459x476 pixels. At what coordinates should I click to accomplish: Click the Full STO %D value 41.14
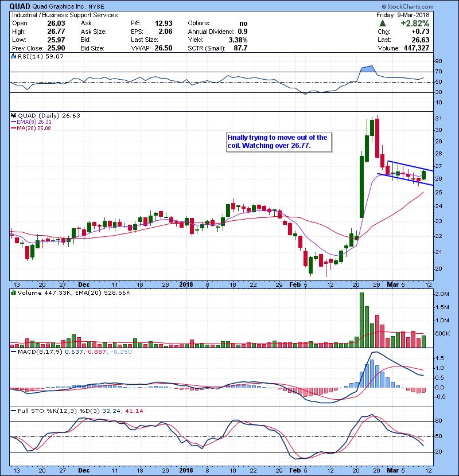134,411
